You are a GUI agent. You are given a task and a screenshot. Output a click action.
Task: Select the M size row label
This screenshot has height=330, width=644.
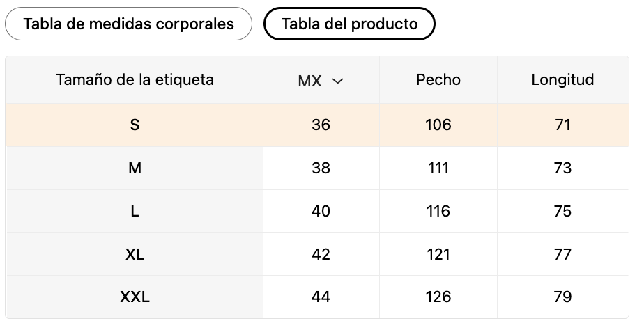[135, 168]
